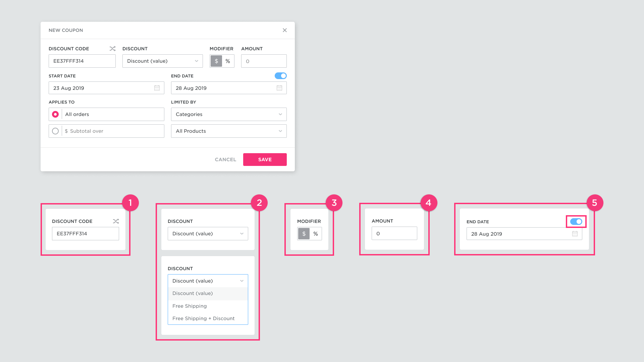The height and width of the screenshot is (362, 644).
Task: Click the End Date field in panel 5
Action: (524, 234)
